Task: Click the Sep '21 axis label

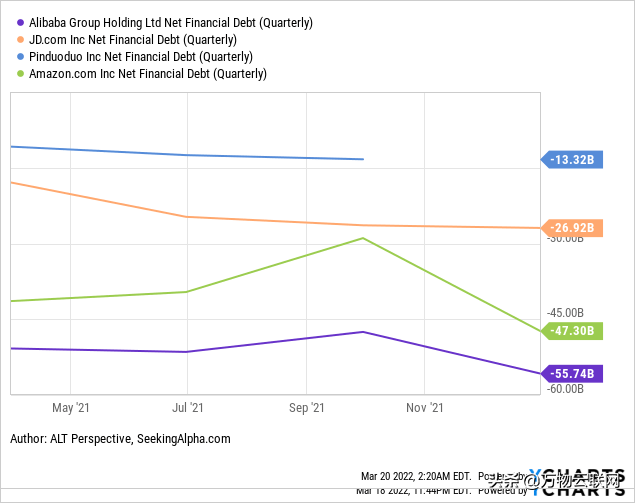Action: [x=307, y=407]
